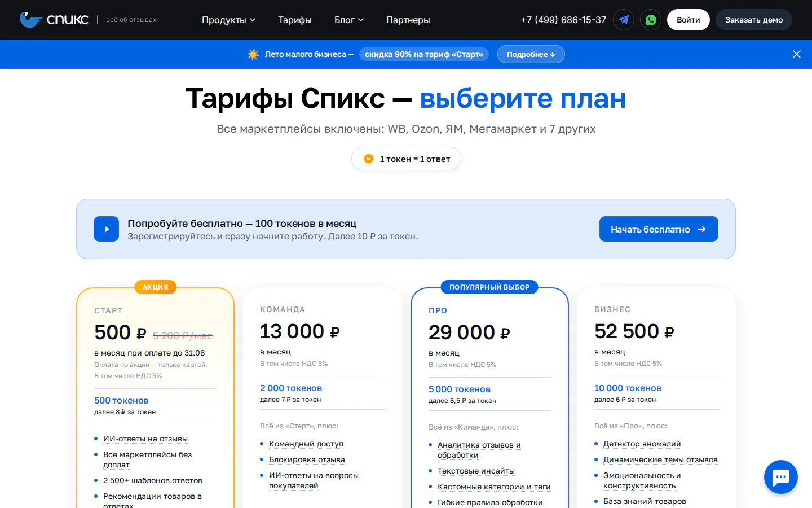This screenshot has width=812, height=508.
Task: Click the Командный доступ feature
Action: pos(306,444)
